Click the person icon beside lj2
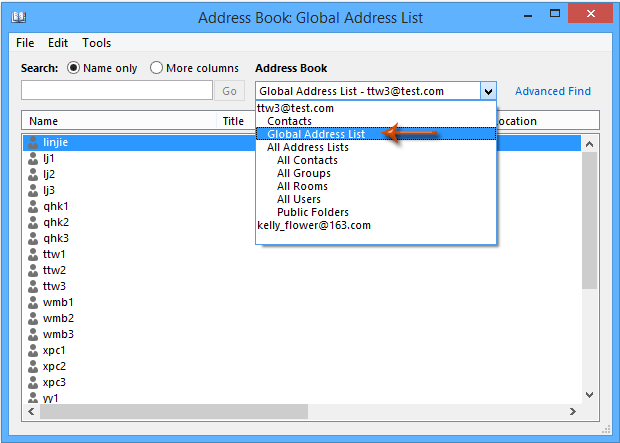 click(x=33, y=174)
